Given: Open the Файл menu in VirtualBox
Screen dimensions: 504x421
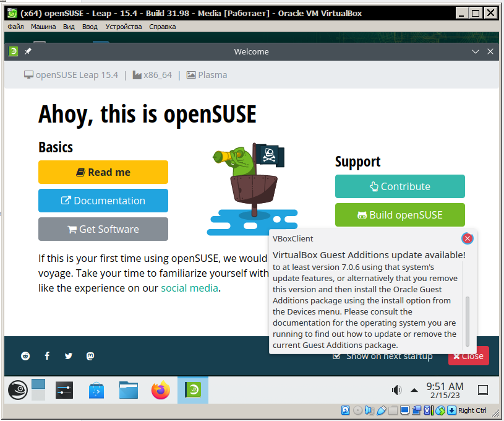Looking at the screenshot, I should click(15, 27).
